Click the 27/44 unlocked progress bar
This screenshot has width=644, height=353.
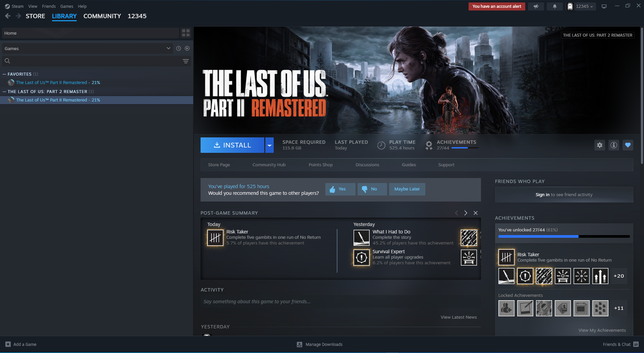564,236
